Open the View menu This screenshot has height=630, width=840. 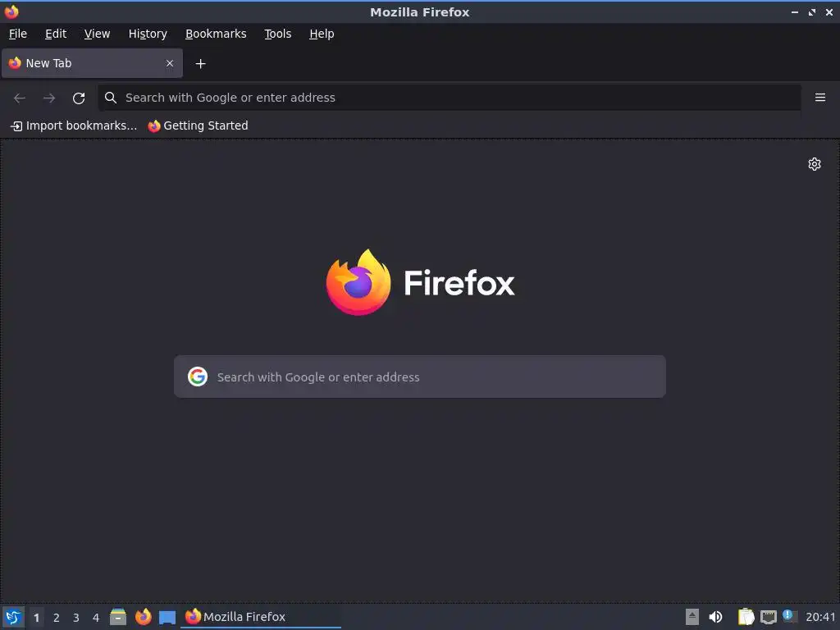97,34
